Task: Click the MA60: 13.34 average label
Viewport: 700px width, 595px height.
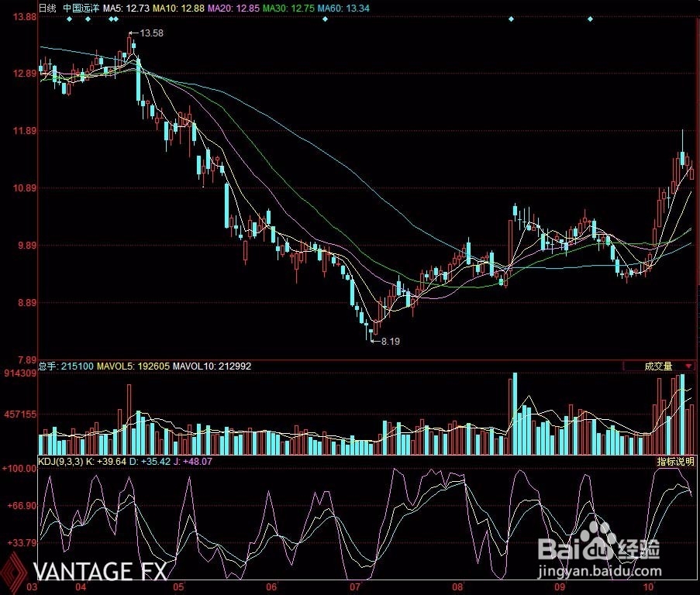Action: point(343,8)
